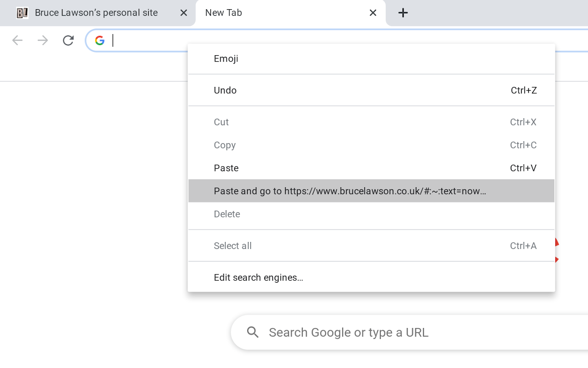
Task: Close the New Tab tab
Action: (373, 13)
